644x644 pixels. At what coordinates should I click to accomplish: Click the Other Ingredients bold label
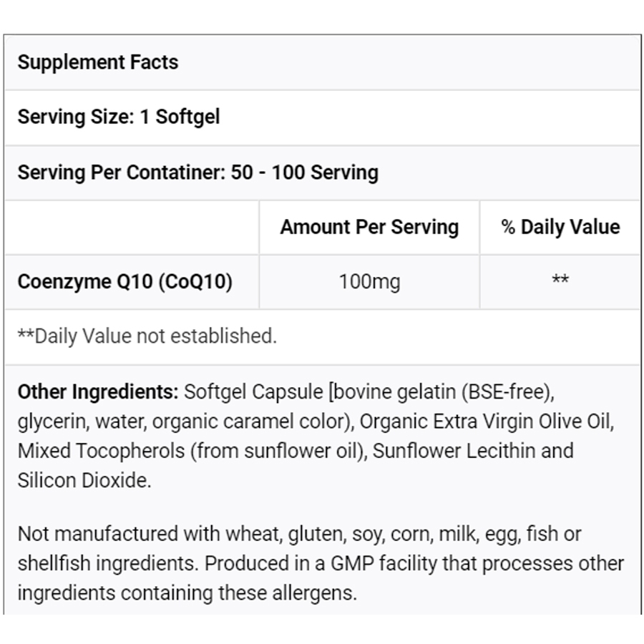click(x=97, y=392)
